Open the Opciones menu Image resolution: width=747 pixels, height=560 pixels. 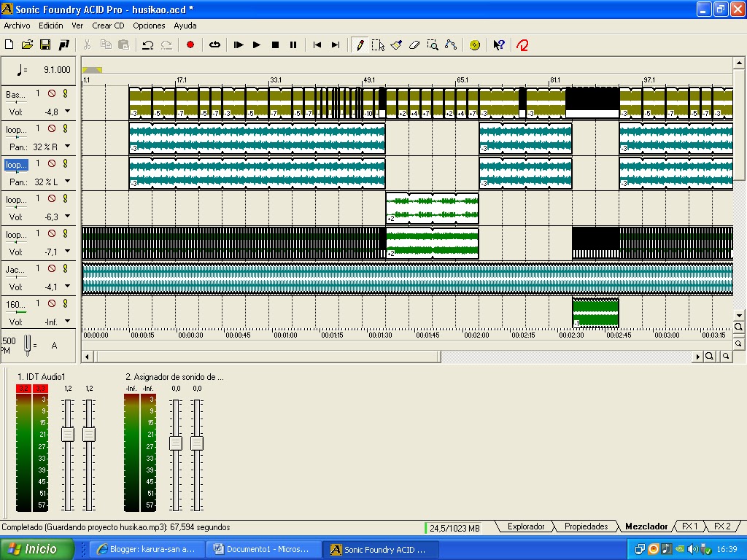pos(149,26)
